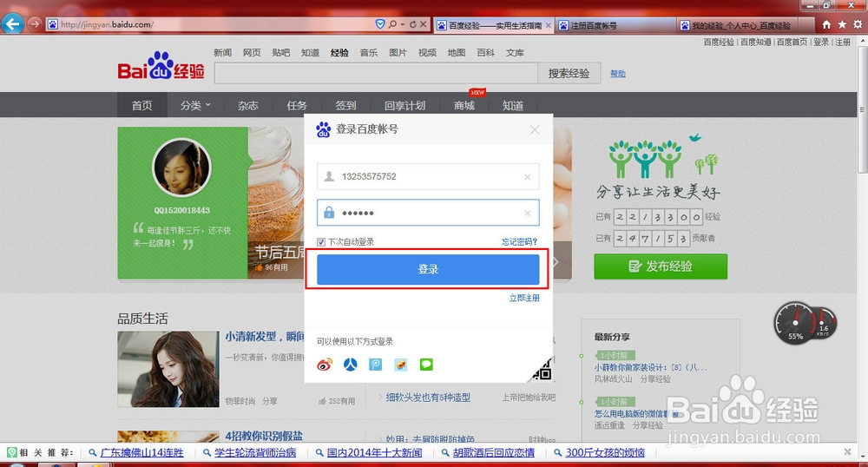Click 注册 in the top-right links
The image size is (868, 467).
[x=843, y=42]
